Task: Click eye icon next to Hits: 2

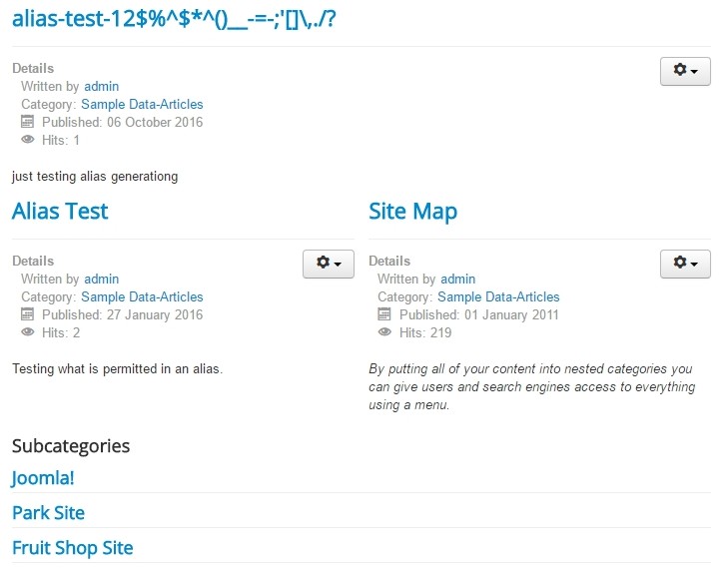Action: coord(27,331)
